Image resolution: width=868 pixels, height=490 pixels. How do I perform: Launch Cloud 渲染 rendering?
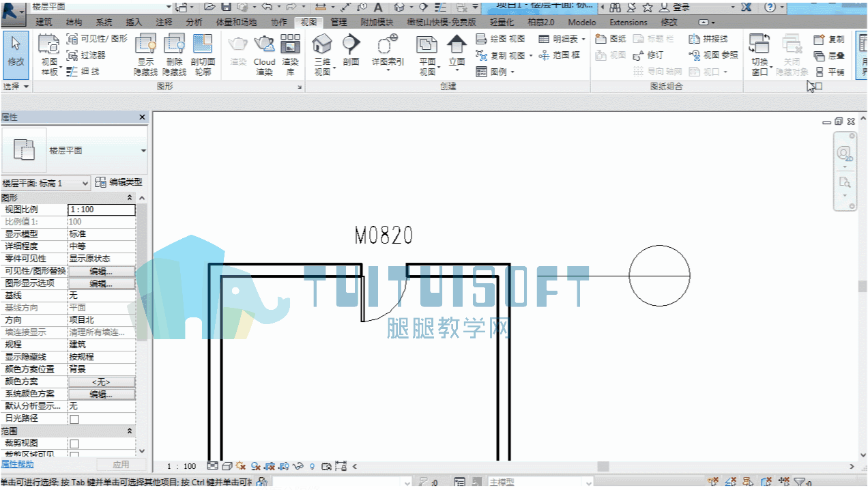point(264,55)
